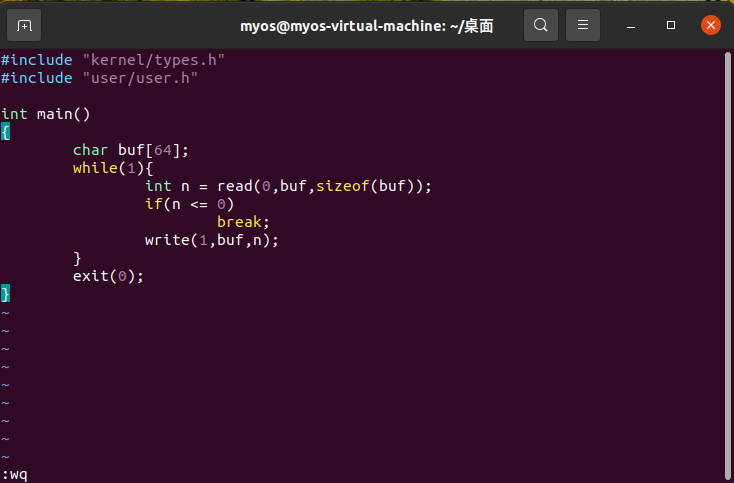Place cursor on the while(1){ statement
The width and height of the screenshot is (734, 483).
click(x=112, y=168)
